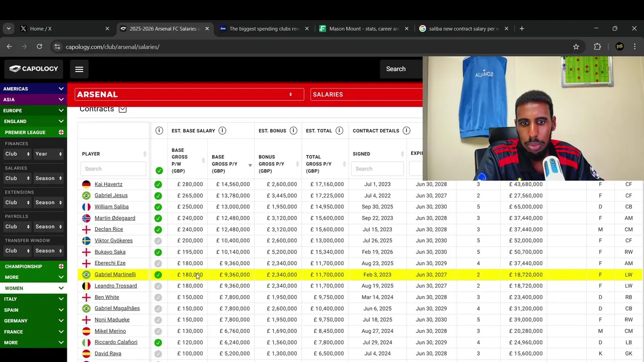The width and height of the screenshot is (644, 362).
Task: Select PREMIER LEAGUE in sidebar
Action: point(25,132)
